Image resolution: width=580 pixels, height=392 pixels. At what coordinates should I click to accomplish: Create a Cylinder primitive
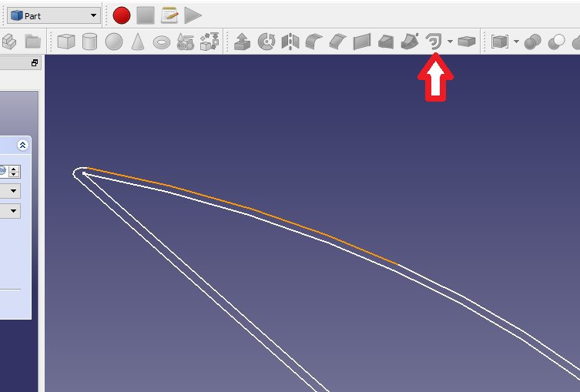coord(89,42)
